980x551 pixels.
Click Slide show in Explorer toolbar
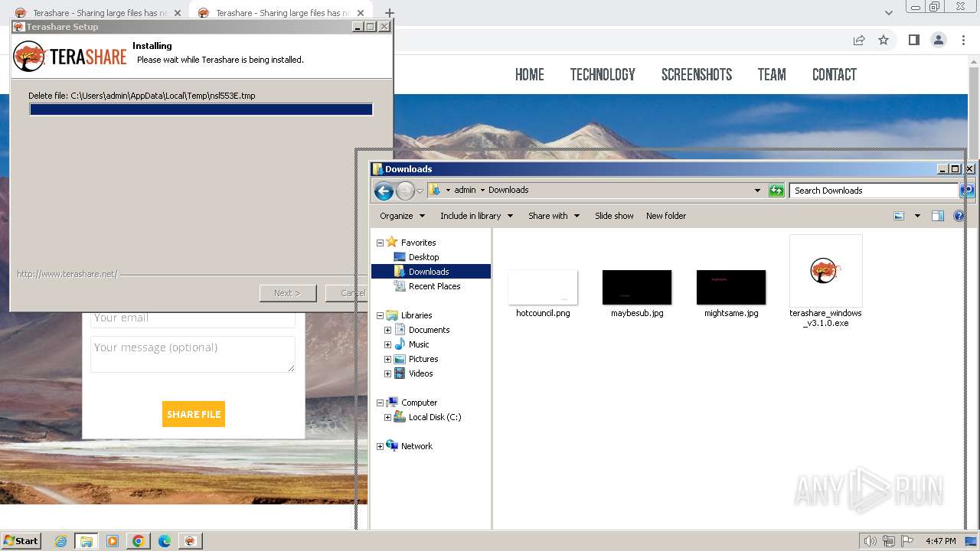pyautogui.click(x=614, y=216)
